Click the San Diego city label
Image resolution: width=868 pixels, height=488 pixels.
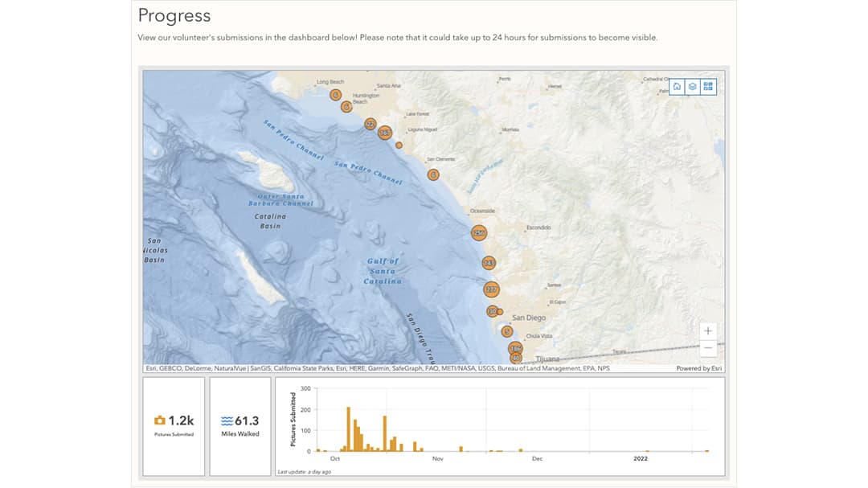529,318
